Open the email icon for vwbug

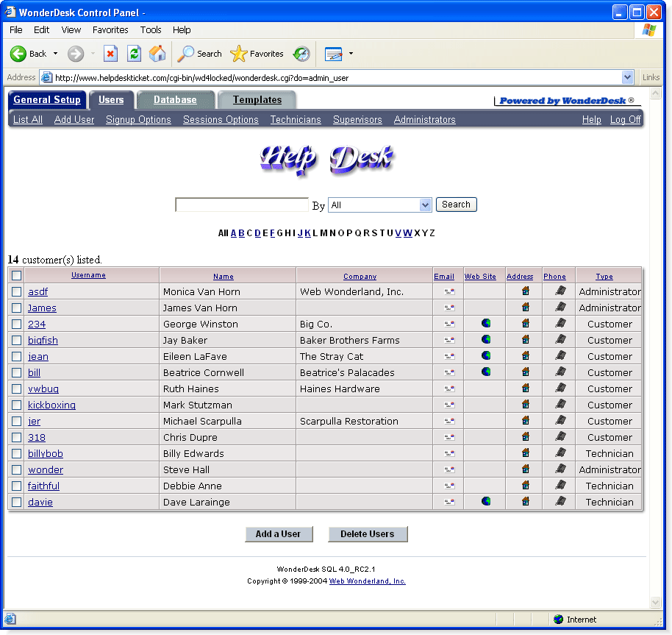point(448,389)
